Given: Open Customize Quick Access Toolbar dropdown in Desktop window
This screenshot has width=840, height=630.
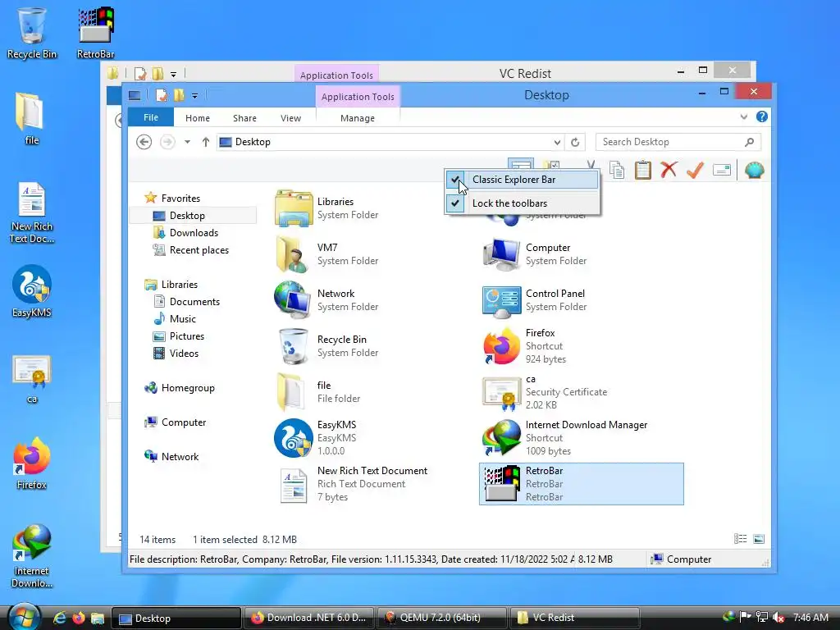Looking at the screenshot, I should [x=194, y=96].
